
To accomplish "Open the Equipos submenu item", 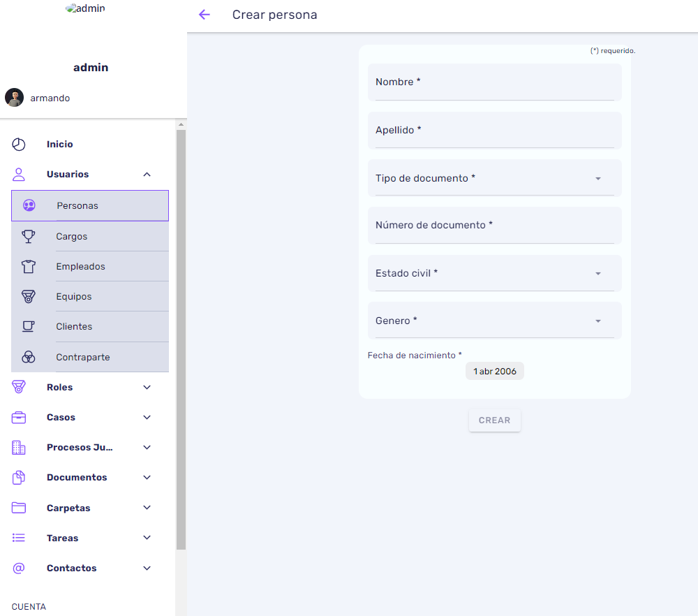I will (90, 296).
